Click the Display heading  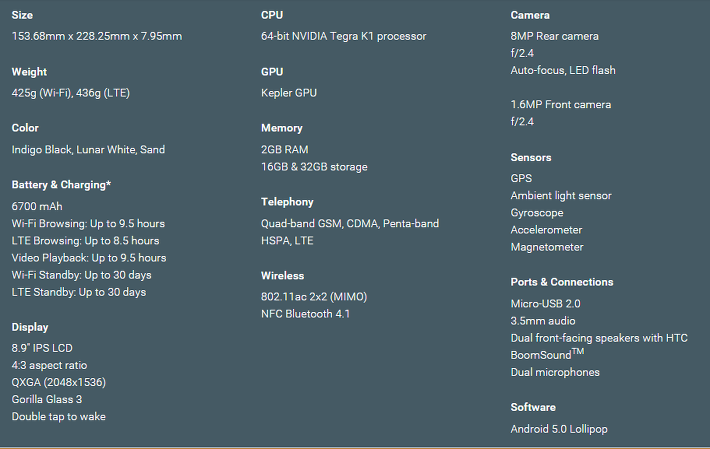30,327
